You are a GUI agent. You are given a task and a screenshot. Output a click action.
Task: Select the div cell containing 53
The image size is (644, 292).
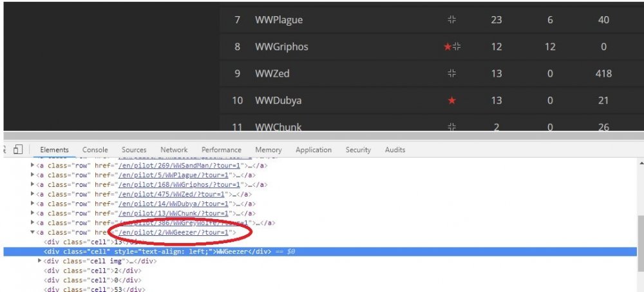pyautogui.click(x=94, y=289)
